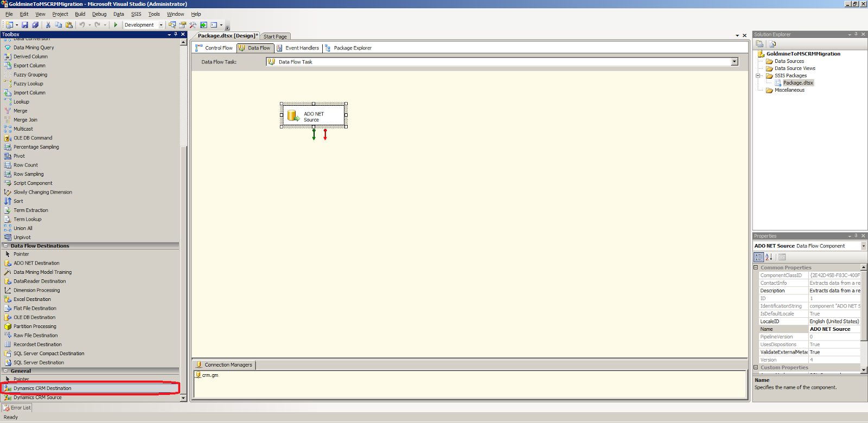
Task: Open the File menu
Action: click(x=9, y=14)
